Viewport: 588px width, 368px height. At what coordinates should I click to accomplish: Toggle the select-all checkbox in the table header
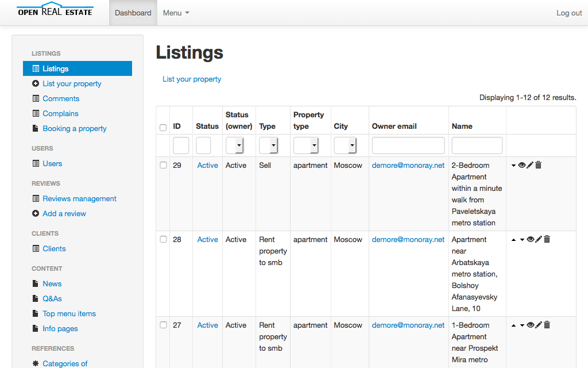coord(163,127)
